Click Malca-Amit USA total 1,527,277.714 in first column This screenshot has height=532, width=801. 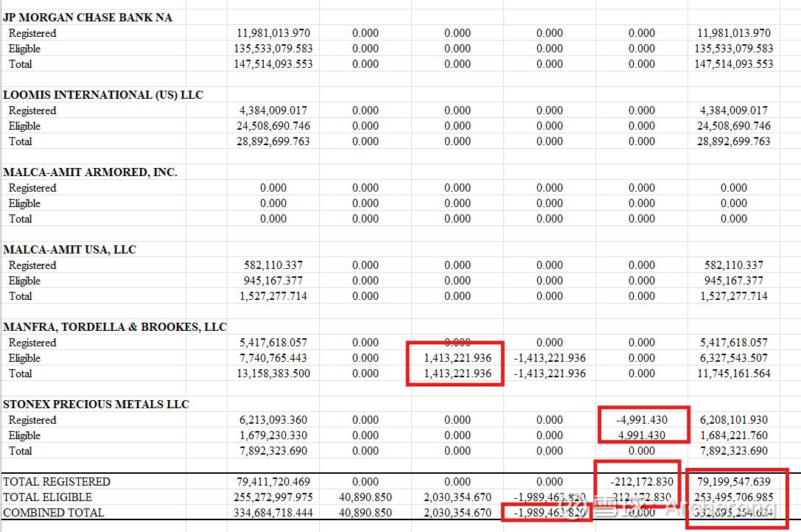pyautogui.click(x=273, y=296)
